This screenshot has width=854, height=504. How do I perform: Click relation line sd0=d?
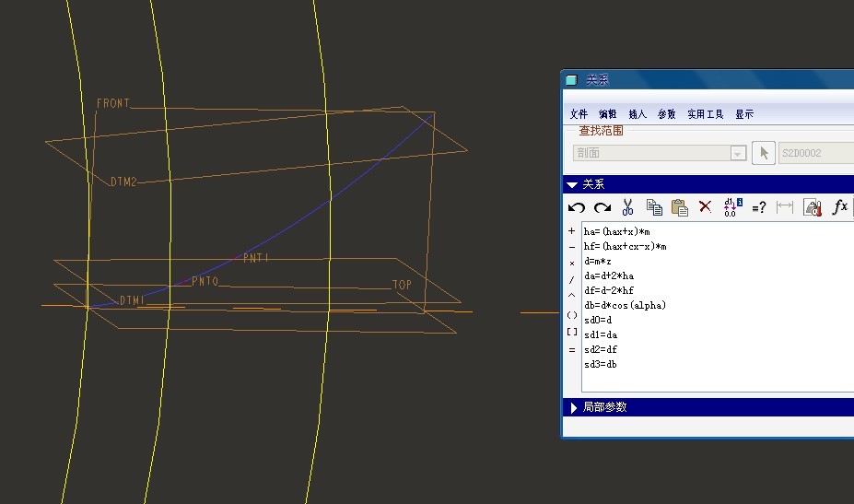598,321
